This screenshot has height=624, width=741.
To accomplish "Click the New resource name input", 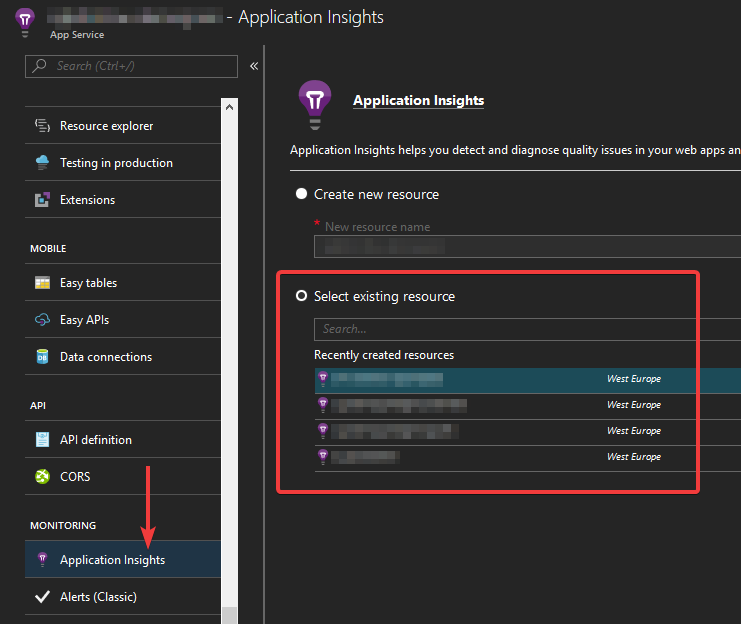I will pyautogui.click(x=527, y=246).
